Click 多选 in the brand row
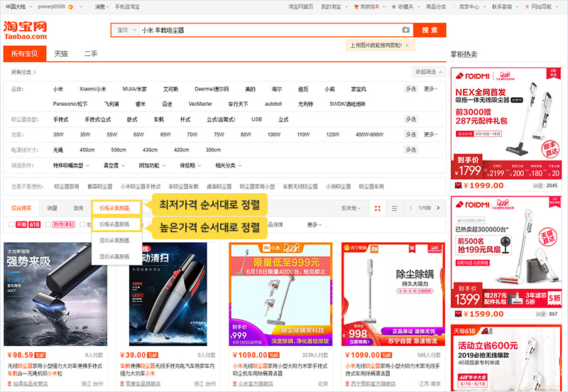 click(410, 89)
